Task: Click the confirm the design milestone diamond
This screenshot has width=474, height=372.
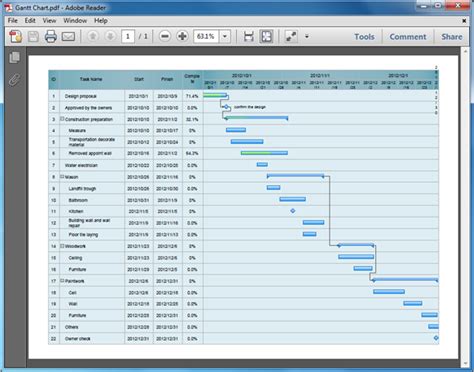Action: 226,107
